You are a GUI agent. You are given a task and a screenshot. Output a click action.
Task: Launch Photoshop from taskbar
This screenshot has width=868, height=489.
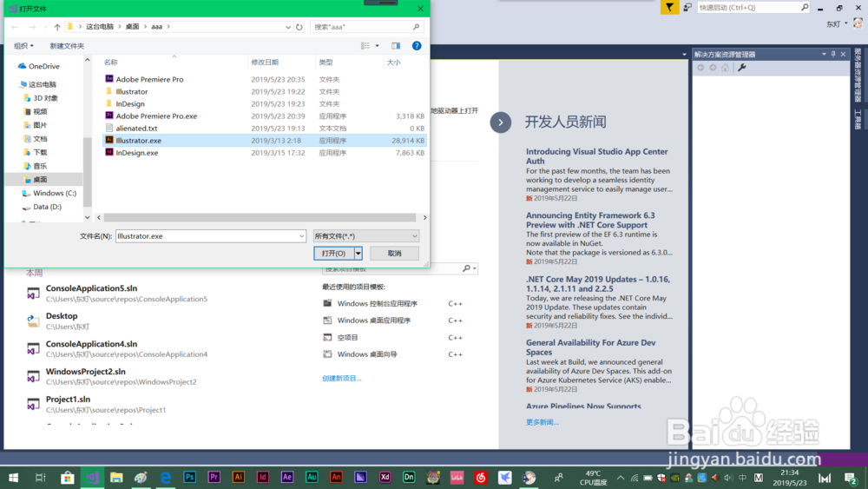click(190, 478)
